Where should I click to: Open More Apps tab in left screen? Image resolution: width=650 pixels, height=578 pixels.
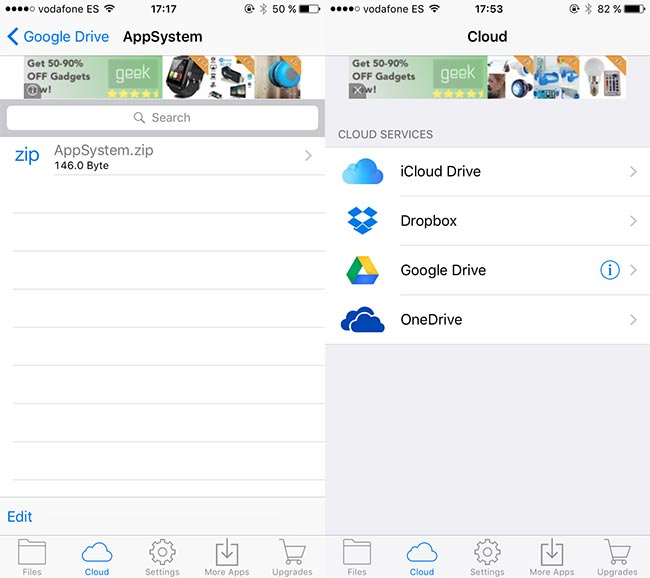227,557
